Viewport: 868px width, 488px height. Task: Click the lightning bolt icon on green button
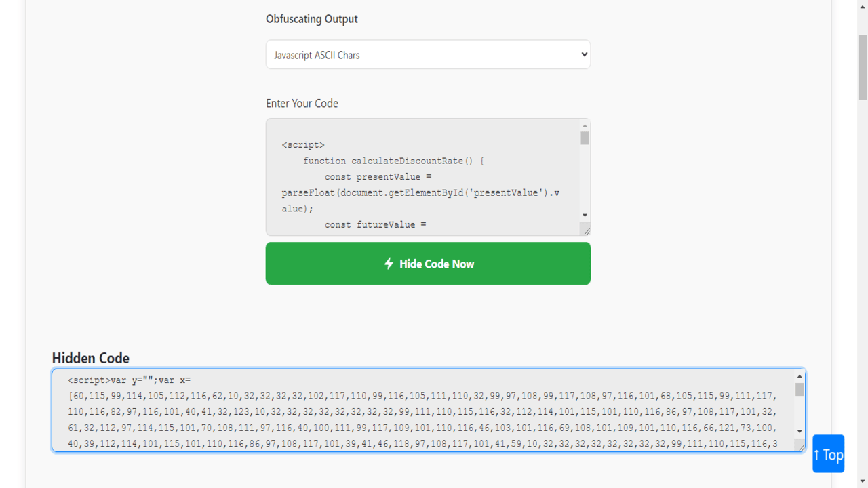[x=389, y=264]
